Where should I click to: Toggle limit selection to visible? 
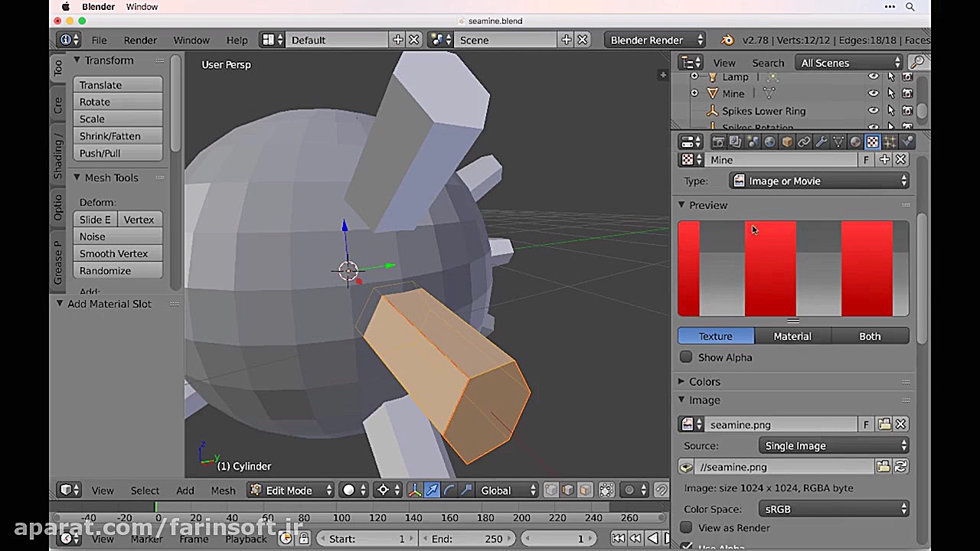coord(606,491)
